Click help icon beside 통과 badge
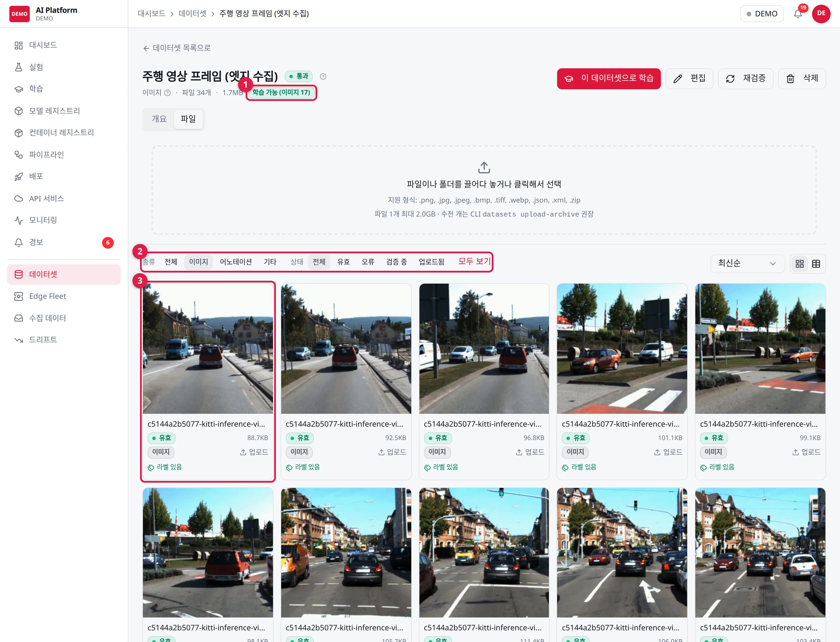The width and height of the screenshot is (840, 642). pos(323,76)
